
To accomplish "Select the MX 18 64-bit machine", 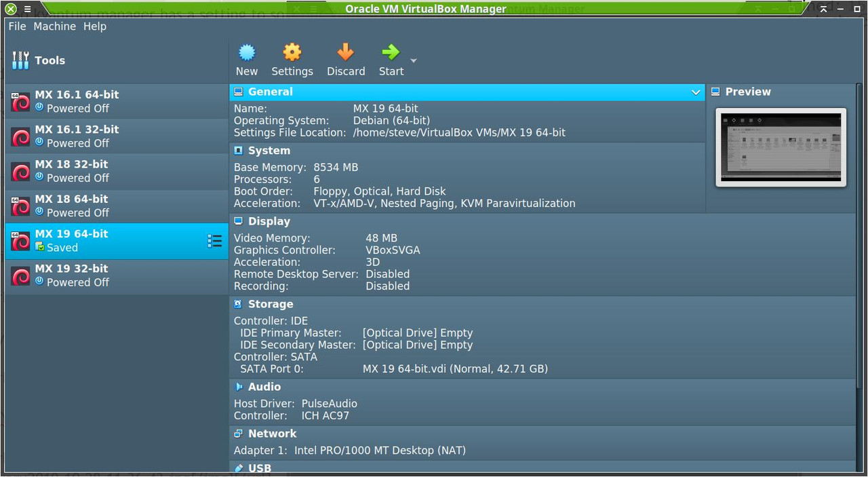I will (x=117, y=206).
